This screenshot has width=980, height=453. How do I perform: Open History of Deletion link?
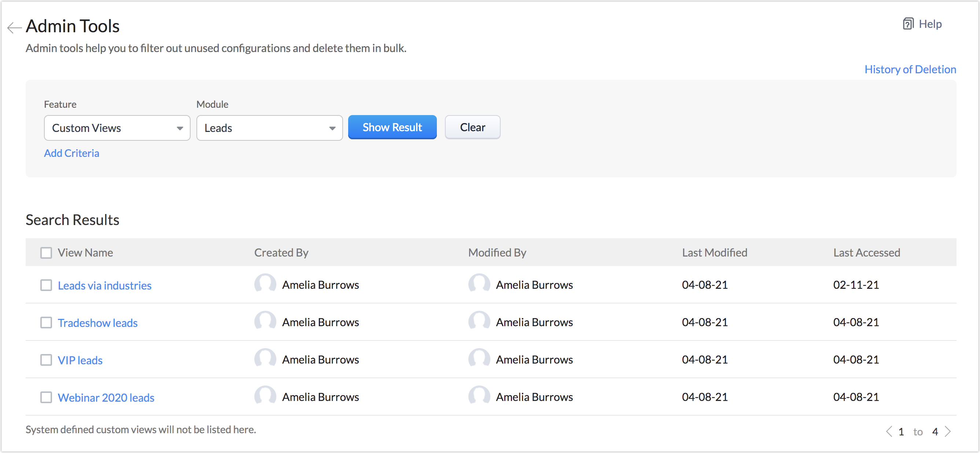[x=910, y=69]
